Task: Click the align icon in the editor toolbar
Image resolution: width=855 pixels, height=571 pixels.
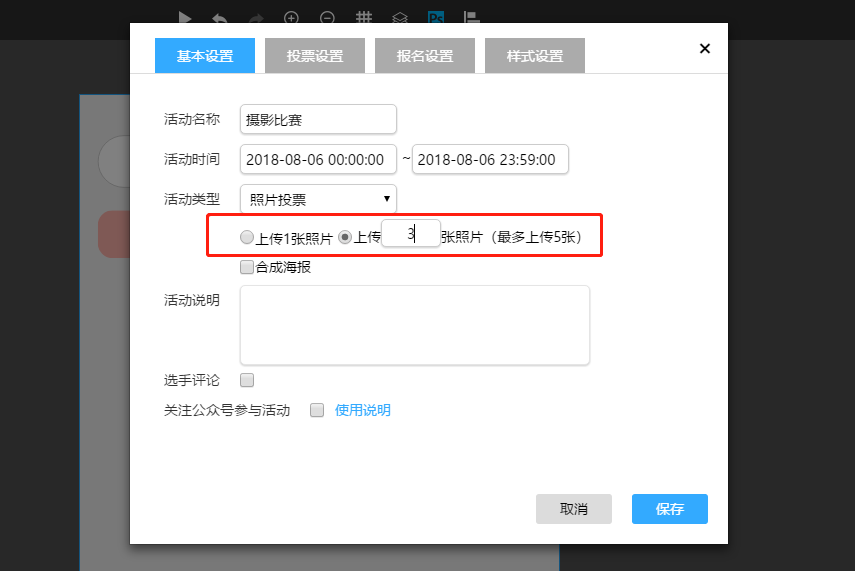Action: (x=472, y=17)
